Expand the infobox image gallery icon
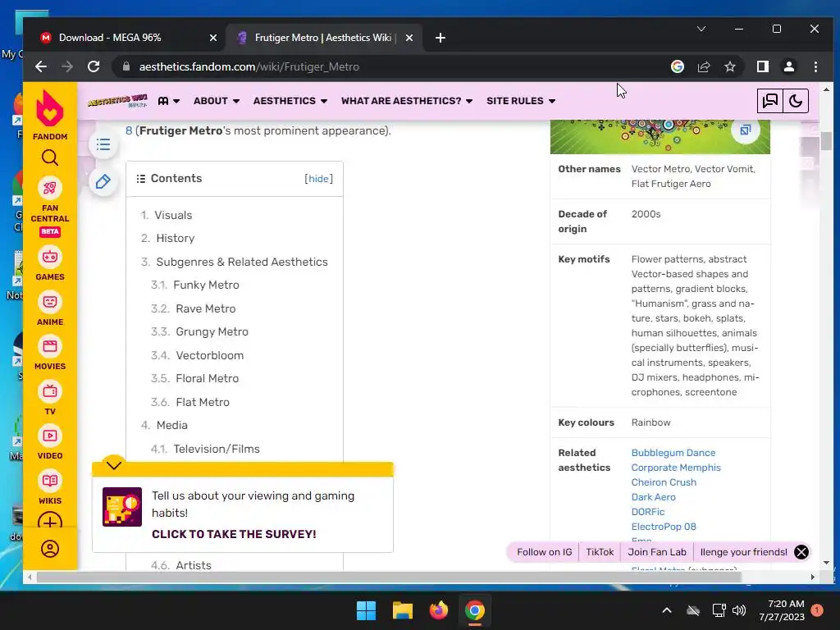The width and height of the screenshot is (840, 630). point(745,130)
